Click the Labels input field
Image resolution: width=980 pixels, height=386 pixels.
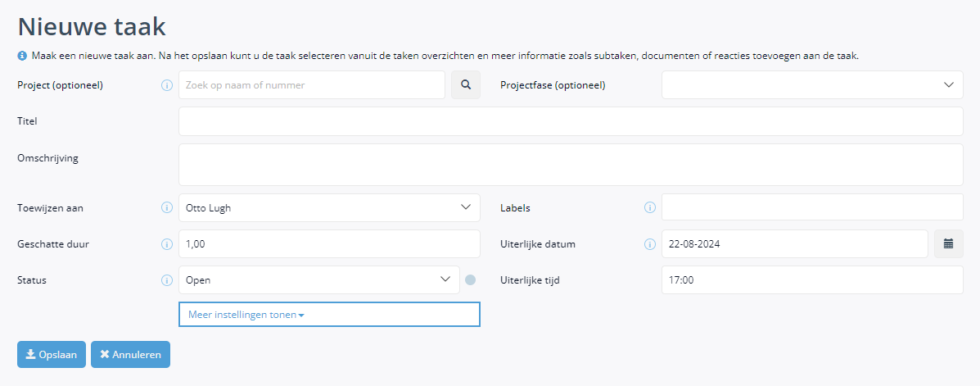[812, 207]
